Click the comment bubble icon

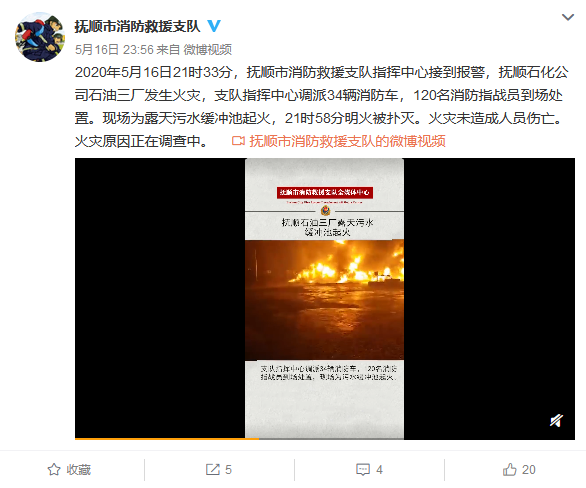(363, 469)
